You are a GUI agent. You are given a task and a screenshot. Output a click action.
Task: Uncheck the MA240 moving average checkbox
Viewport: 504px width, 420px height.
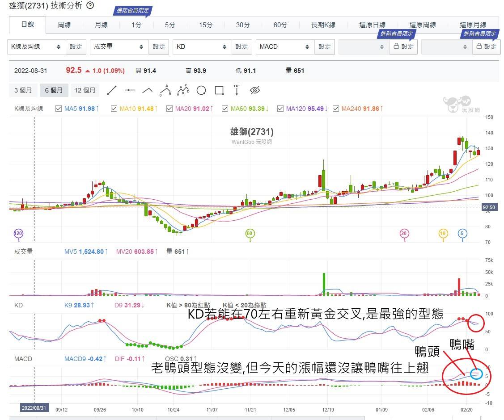pyautogui.click(x=336, y=109)
